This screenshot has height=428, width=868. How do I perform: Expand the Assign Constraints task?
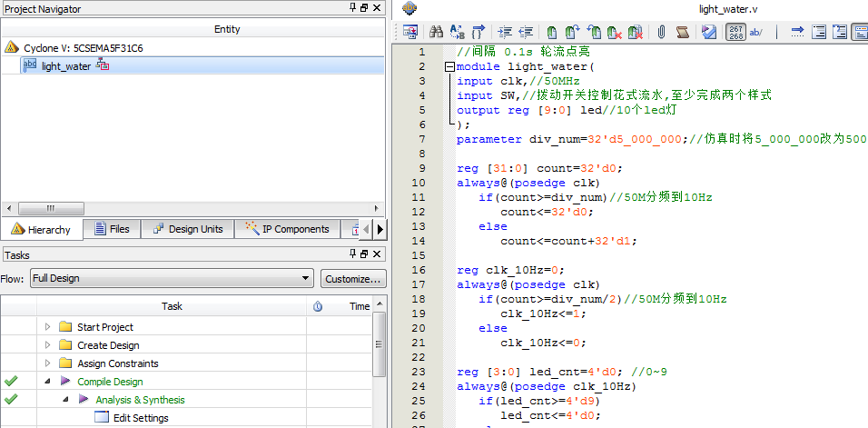click(47, 363)
